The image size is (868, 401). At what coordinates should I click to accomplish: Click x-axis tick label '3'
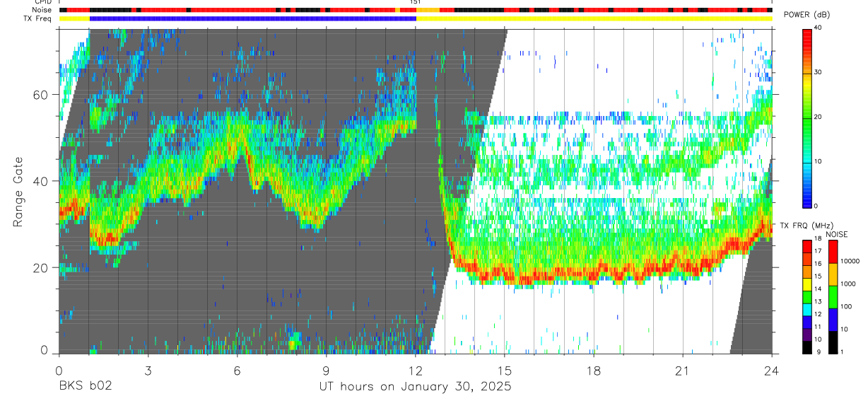[148, 371]
